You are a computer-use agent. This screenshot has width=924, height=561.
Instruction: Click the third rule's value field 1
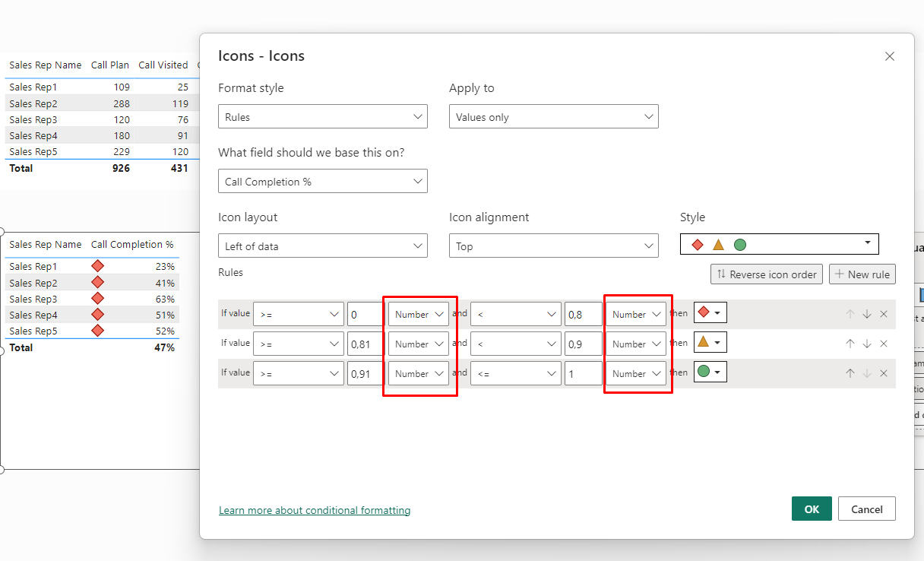click(584, 373)
